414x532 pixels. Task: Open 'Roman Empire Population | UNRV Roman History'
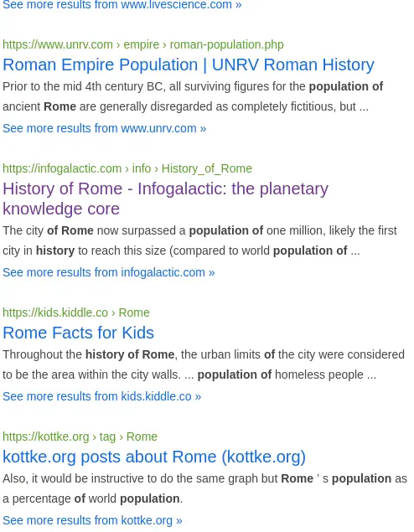[189, 65]
